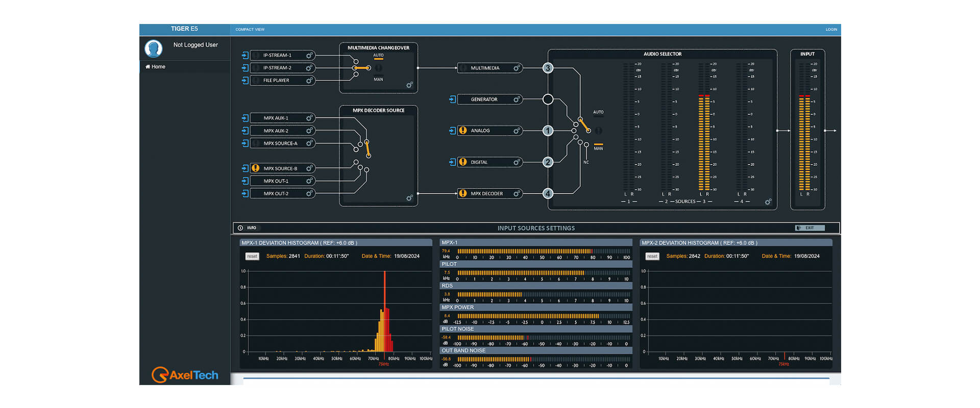Open the DIGITAL source gear settings

pyautogui.click(x=517, y=162)
